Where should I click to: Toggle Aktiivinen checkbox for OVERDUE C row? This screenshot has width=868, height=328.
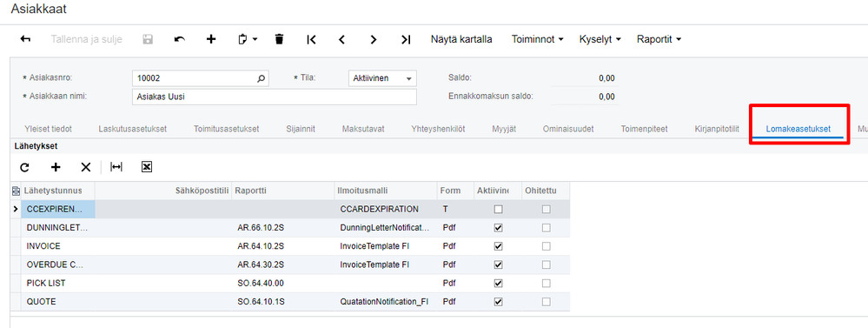click(x=498, y=264)
